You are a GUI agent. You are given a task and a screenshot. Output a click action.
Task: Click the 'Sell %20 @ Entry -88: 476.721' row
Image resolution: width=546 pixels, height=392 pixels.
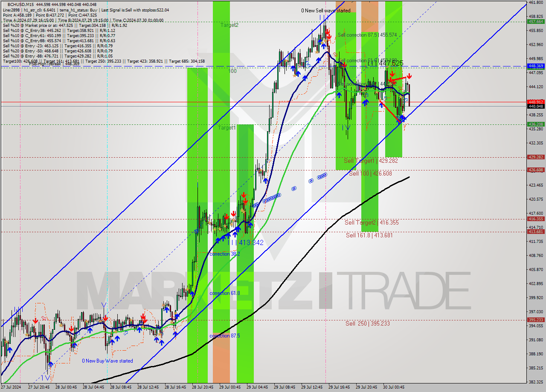[x=58, y=56]
